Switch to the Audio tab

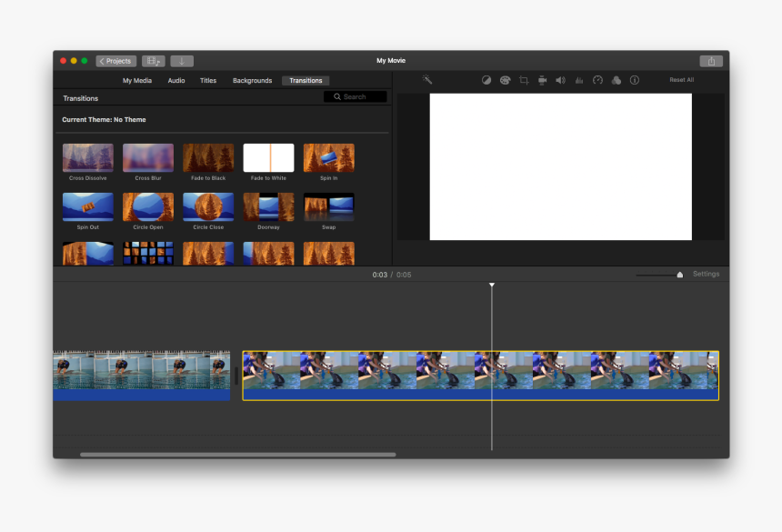(x=176, y=80)
